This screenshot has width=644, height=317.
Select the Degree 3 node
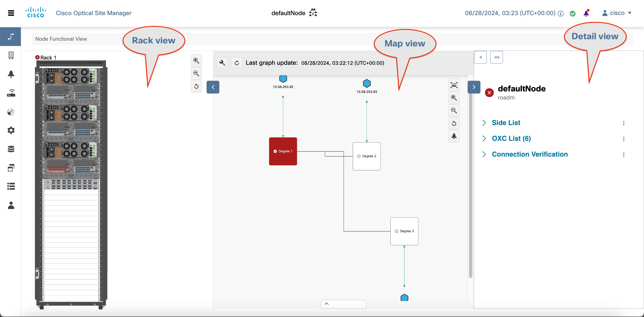point(404,231)
